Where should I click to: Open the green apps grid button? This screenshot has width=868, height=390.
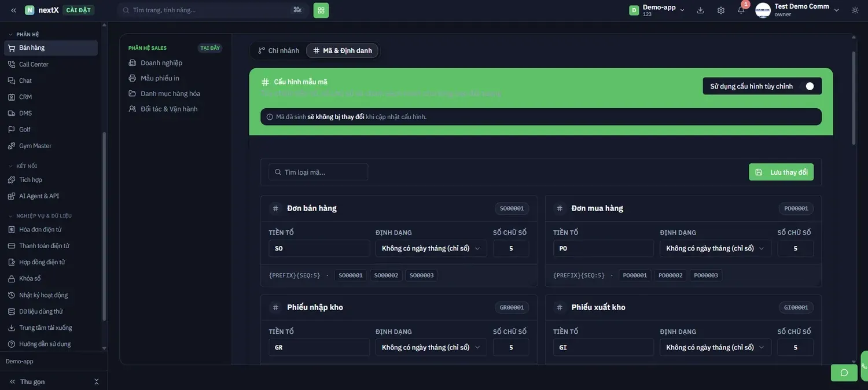(x=321, y=10)
